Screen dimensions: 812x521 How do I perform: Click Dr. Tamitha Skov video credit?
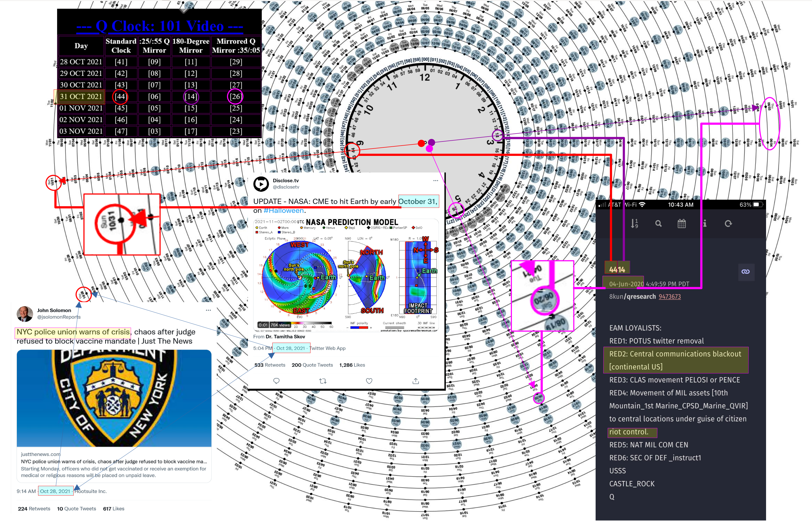point(285,337)
